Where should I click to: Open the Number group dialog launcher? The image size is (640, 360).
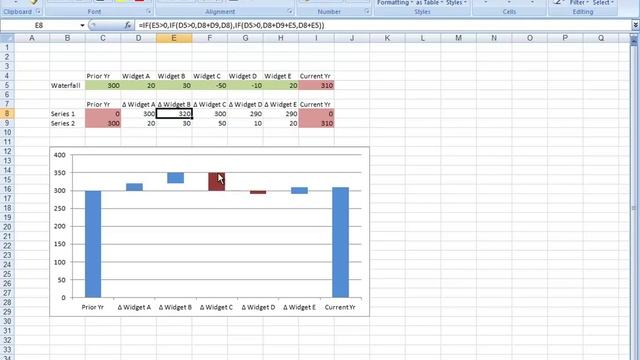coord(367,11)
